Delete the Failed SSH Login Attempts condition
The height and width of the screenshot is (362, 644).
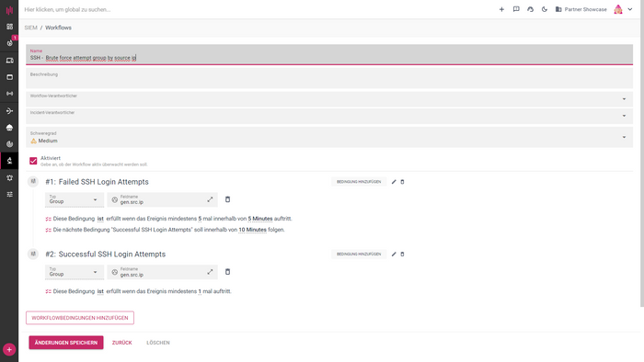403,182
